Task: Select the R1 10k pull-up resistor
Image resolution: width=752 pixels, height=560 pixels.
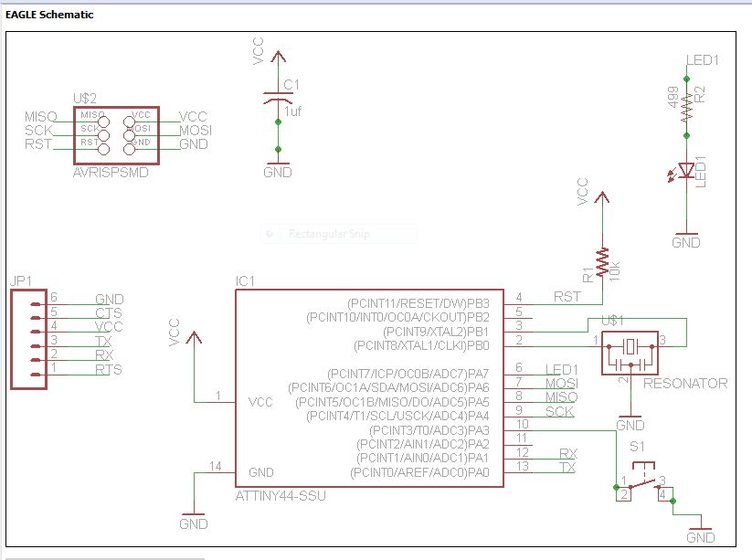Action: [x=603, y=260]
